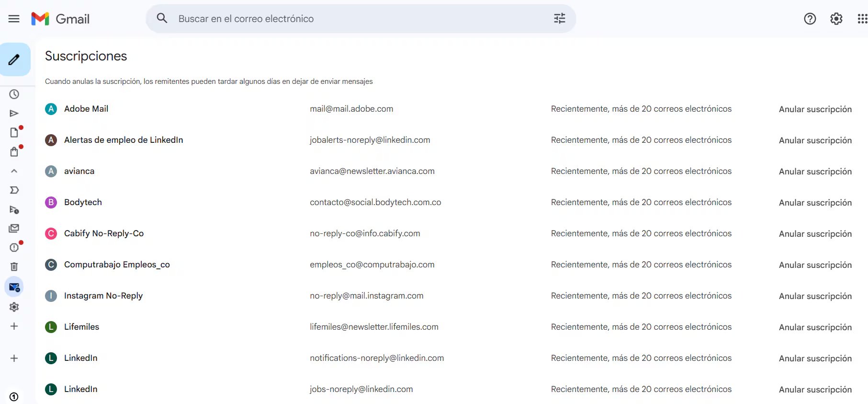Click the pink Cabify avatar
This screenshot has width=868, height=404.
tap(51, 233)
